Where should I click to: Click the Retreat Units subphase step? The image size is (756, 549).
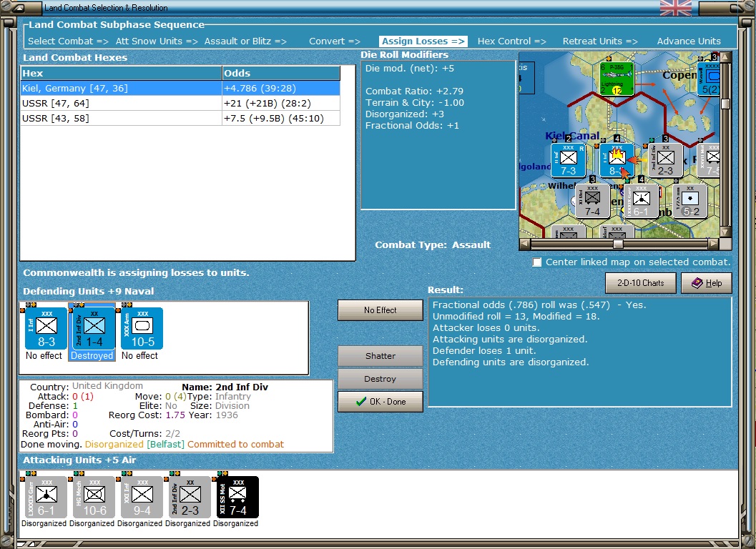pos(600,41)
